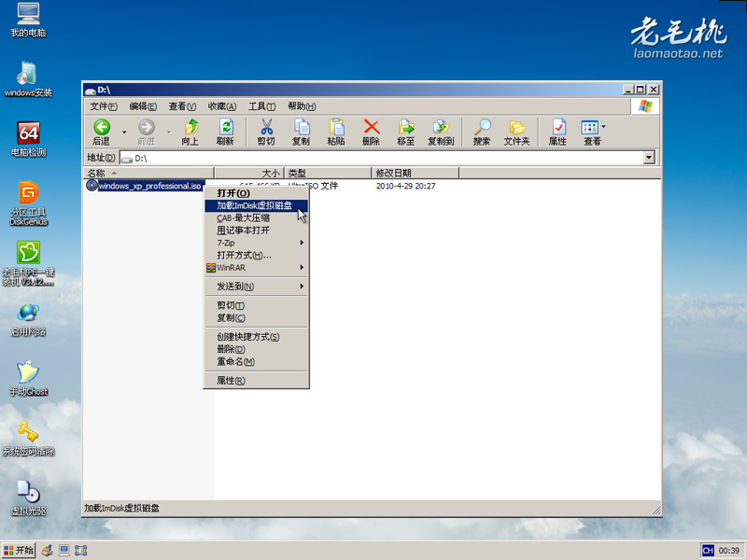Click the 00:39 taskbar clock

pyautogui.click(x=729, y=551)
